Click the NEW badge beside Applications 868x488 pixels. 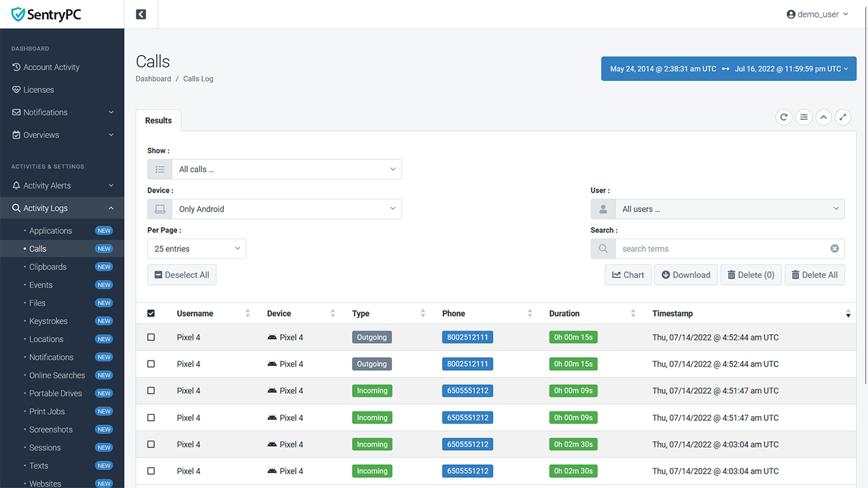pos(104,230)
